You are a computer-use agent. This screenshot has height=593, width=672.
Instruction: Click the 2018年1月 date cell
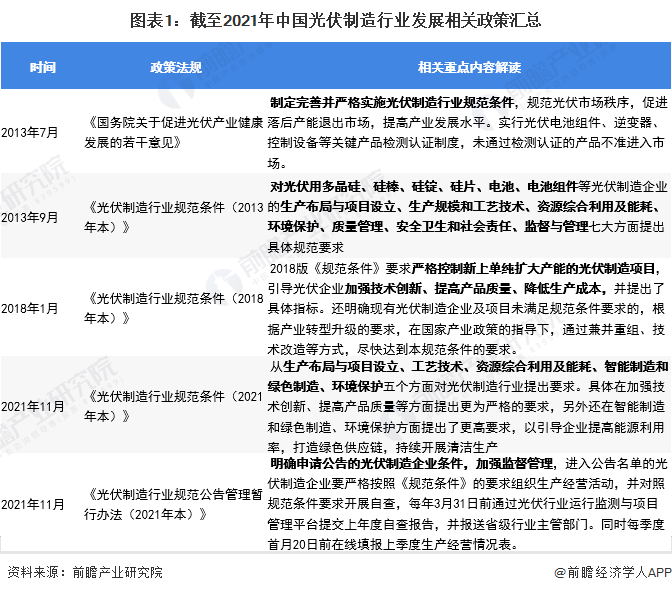[30, 308]
